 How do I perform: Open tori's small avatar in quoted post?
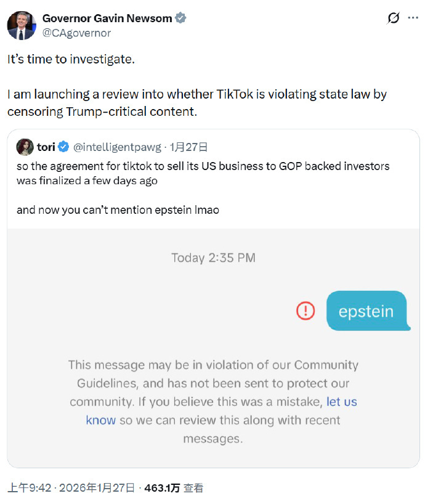pos(25,147)
